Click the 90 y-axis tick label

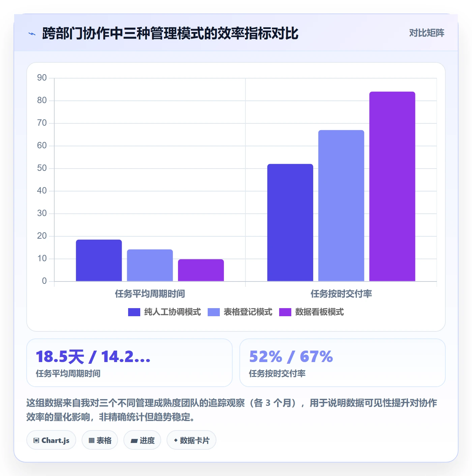42,78
